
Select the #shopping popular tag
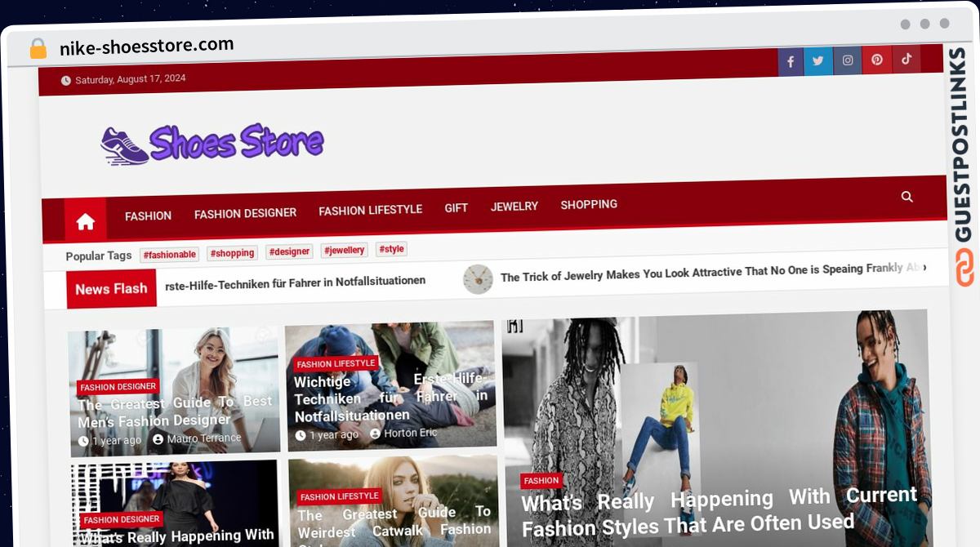click(x=232, y=253)
